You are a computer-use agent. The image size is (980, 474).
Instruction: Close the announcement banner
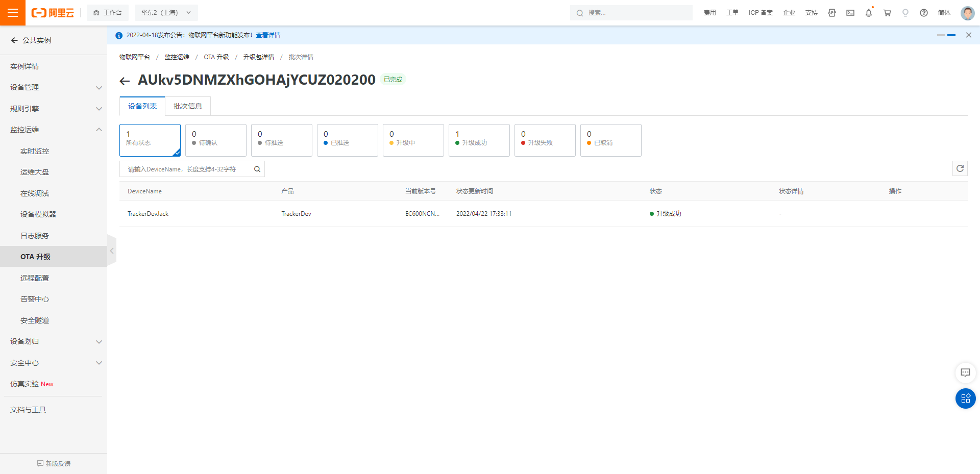[x=969, y=35]
